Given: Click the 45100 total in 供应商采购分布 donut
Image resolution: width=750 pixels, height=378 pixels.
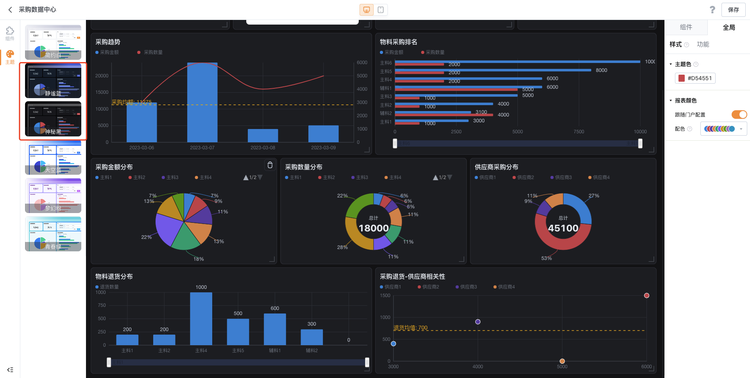Looking at the screenshot, I should click(x=563, y=228).
